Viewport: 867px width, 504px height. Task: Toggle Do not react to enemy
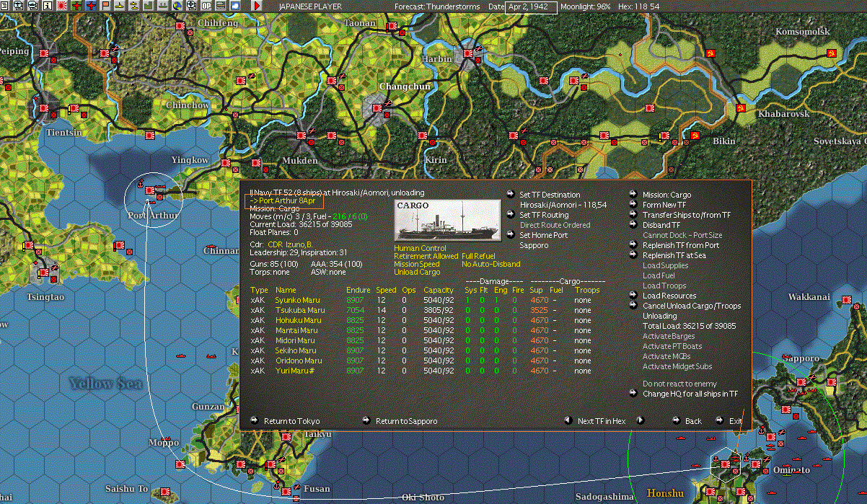click(679, 384)
